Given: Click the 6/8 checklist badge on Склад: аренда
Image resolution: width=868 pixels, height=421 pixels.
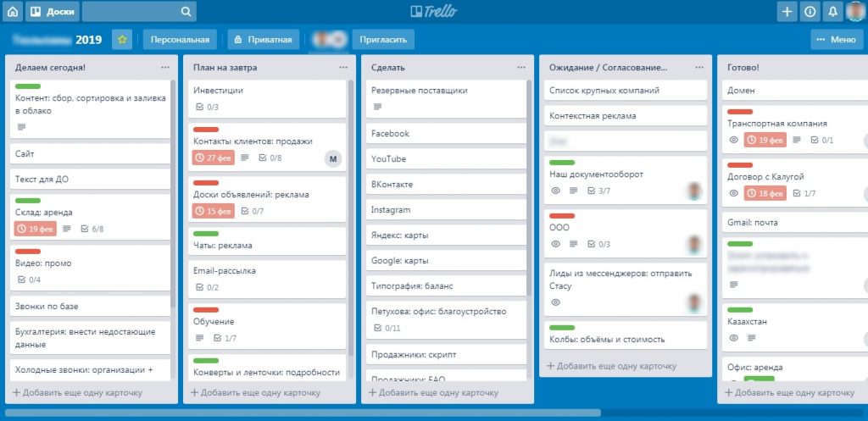Looking at the screenshot, I should click(92, 229).
